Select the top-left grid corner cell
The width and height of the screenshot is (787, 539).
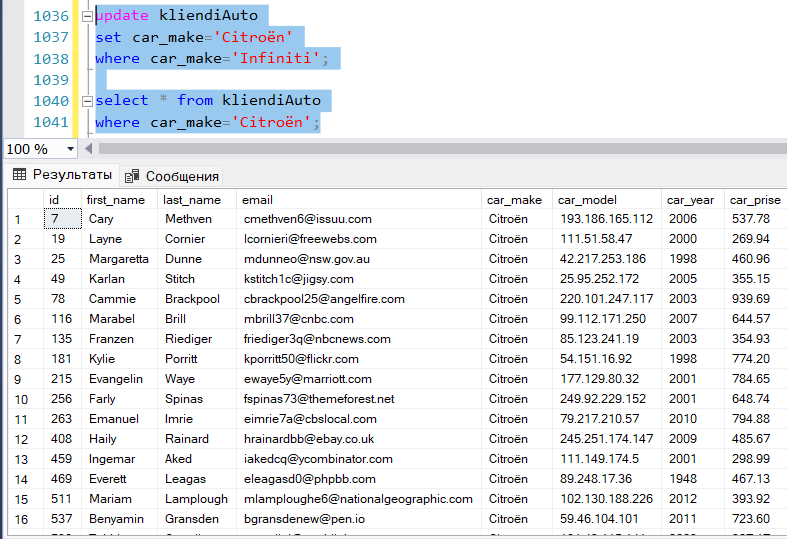pos(26,200)
